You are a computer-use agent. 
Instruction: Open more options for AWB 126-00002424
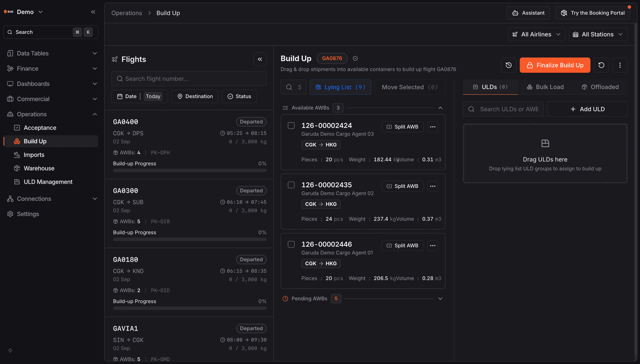click(x=433, y=127)
